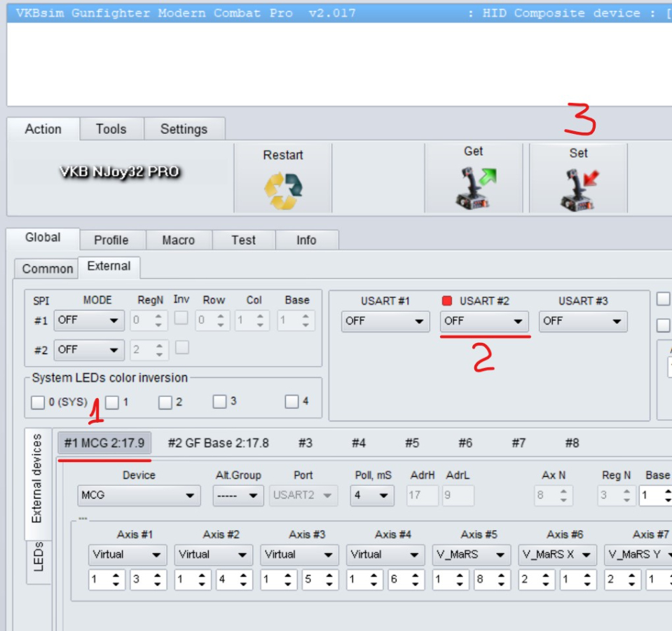Expand the SPI #1 MODE dropdown
Image resolution: width=672 pixels, height=631 pixels.
pos(89,320)
